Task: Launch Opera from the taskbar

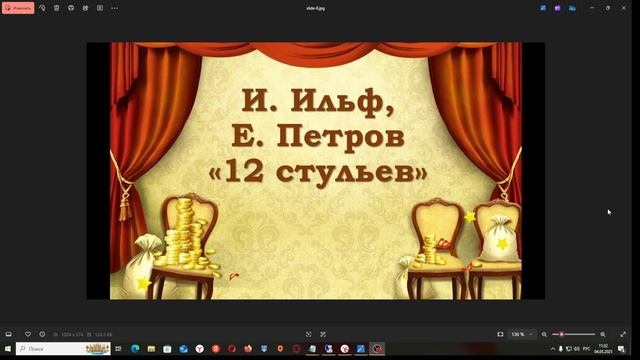Action: (x=232, y=349)
